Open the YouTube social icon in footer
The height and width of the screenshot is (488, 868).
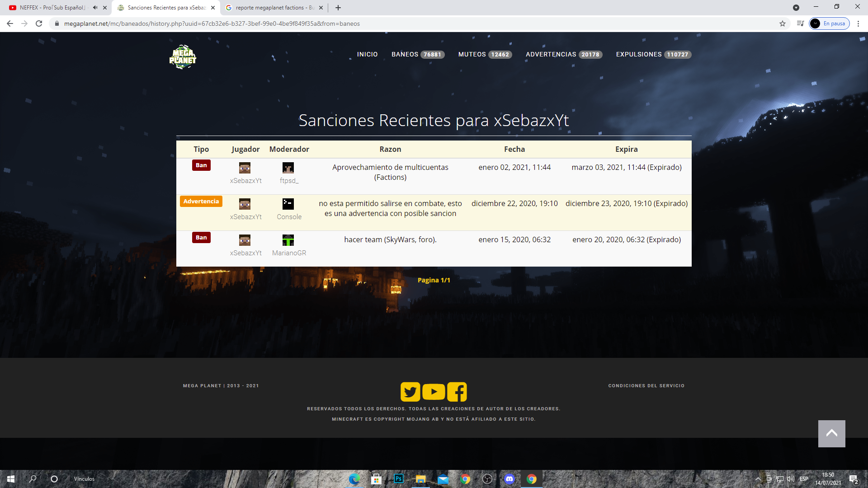click(434, 392)
